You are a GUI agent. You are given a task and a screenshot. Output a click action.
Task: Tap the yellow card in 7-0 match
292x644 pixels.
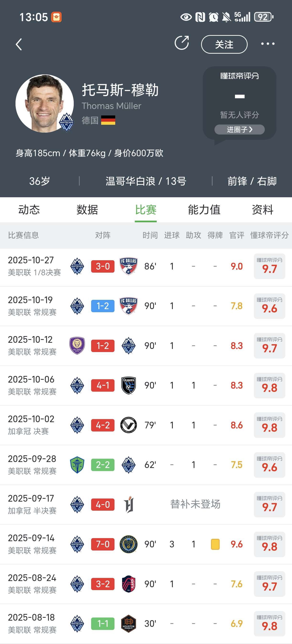pyautogui.click(x=215, y=544)
